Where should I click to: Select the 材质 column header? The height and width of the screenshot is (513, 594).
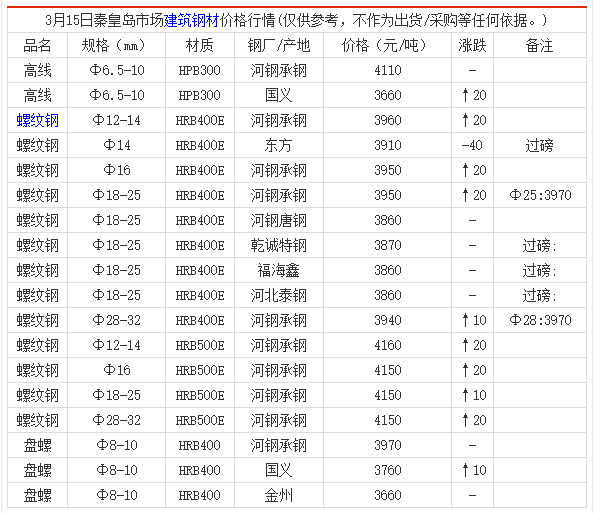(200, 45)
